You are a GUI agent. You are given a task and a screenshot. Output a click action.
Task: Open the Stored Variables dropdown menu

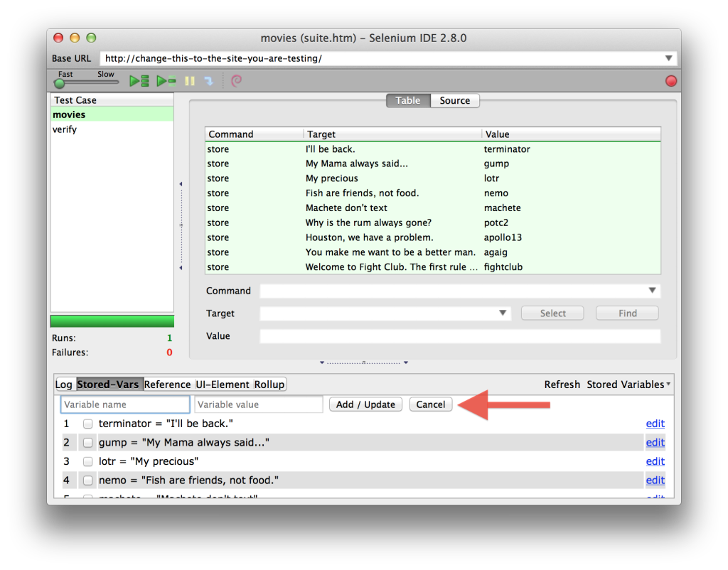pos(628,385)
